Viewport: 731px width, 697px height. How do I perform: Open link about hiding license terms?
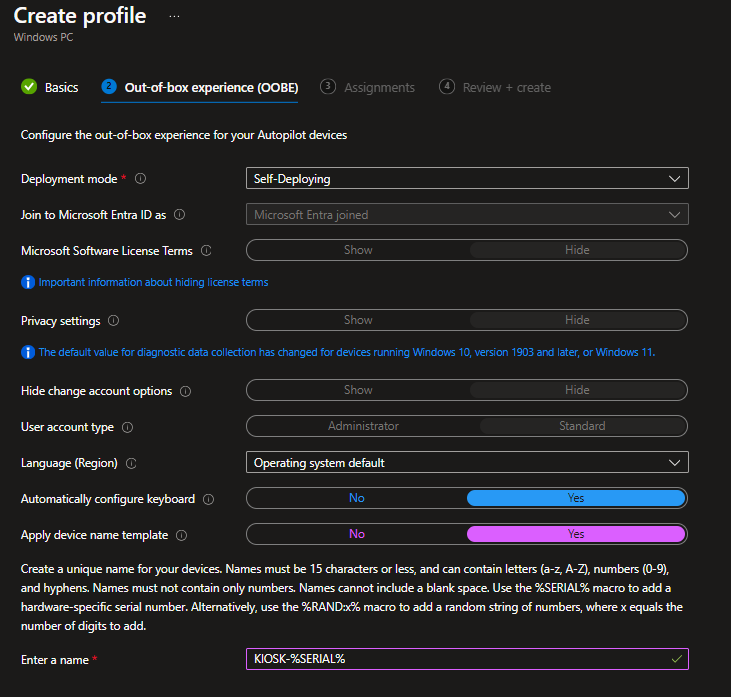tap(153, 282)
